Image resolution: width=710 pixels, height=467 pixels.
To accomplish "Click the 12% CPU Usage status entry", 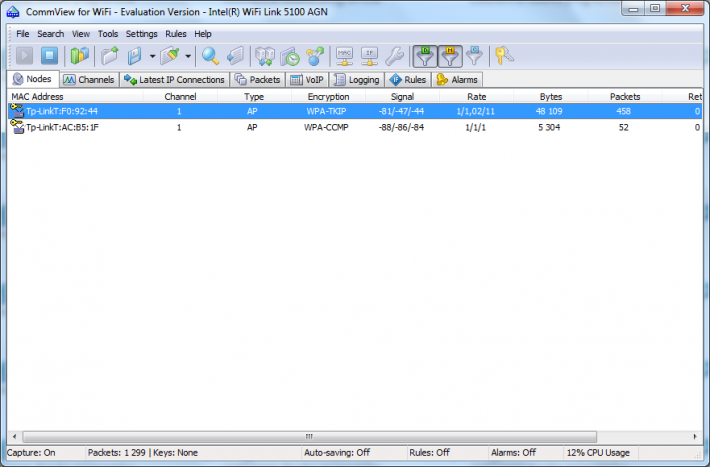I will click(598, 453).
